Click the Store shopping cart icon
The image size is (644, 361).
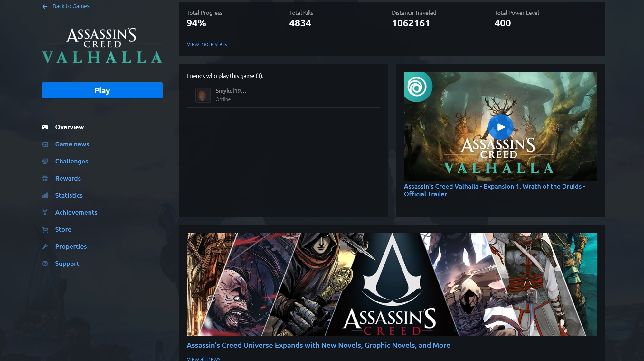click(x=45, y=229)
